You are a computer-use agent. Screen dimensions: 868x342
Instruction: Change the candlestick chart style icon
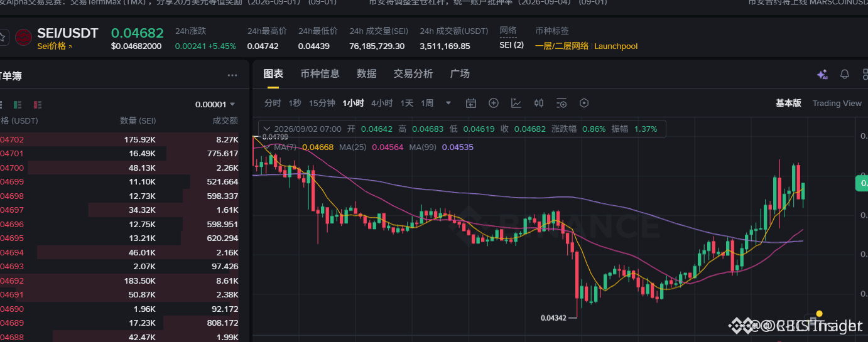[539, 103]
